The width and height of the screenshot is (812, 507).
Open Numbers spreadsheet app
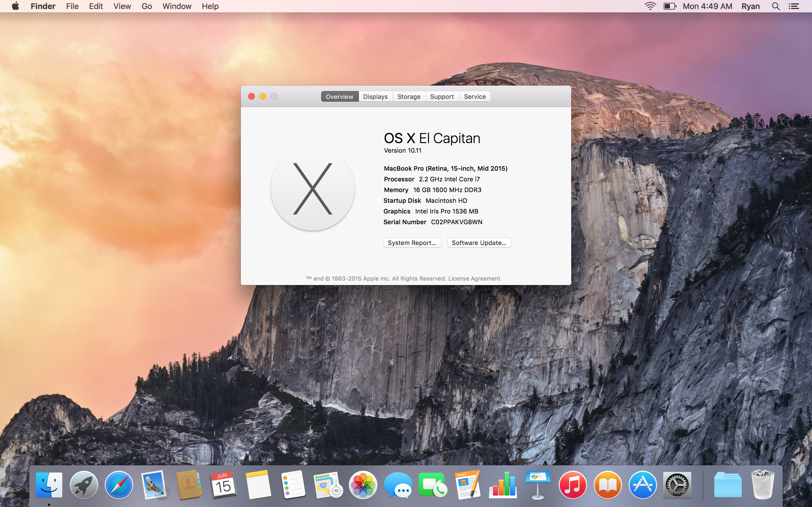[503, 485]
